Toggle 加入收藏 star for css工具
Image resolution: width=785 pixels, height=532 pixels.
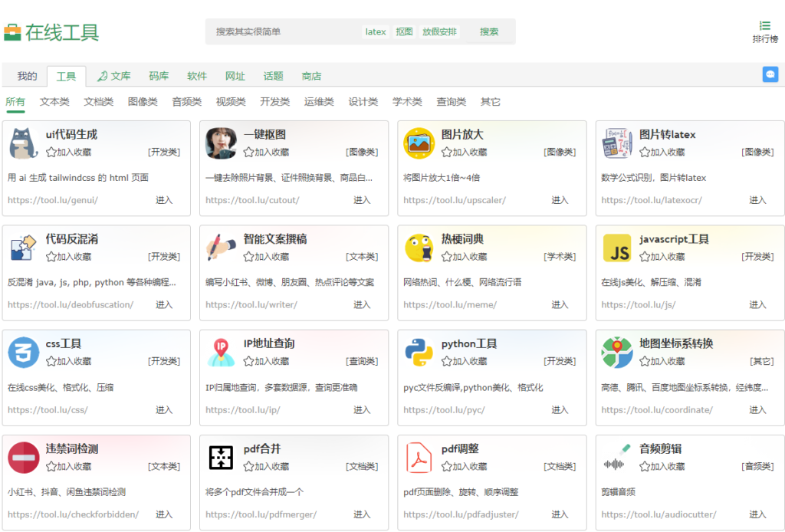(x=51, y=361)
